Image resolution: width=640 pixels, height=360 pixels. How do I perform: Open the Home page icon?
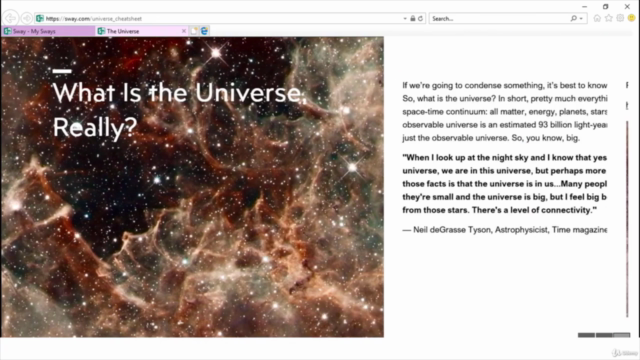[x=597, y=18]
